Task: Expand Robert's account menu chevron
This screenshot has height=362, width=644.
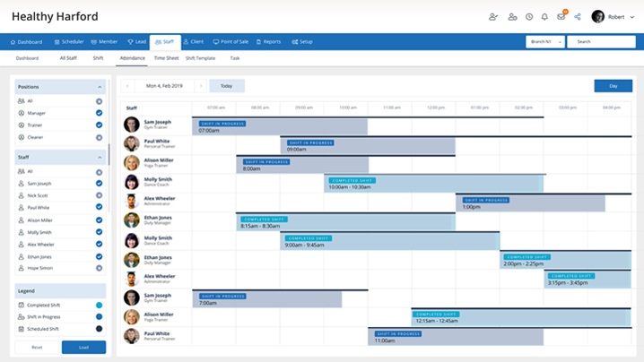Action: (x=632, y=17)
